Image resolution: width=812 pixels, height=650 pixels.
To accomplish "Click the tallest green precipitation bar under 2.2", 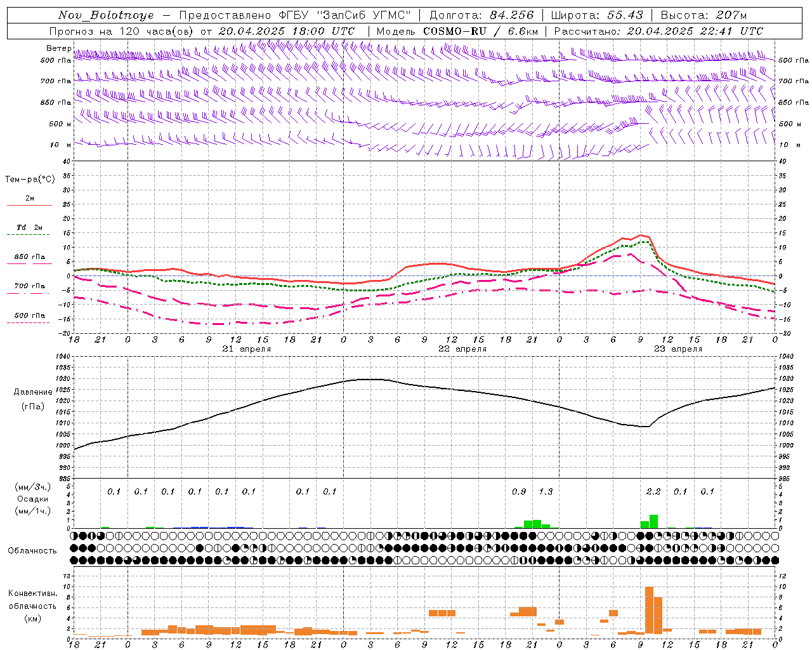I will 653,521.
